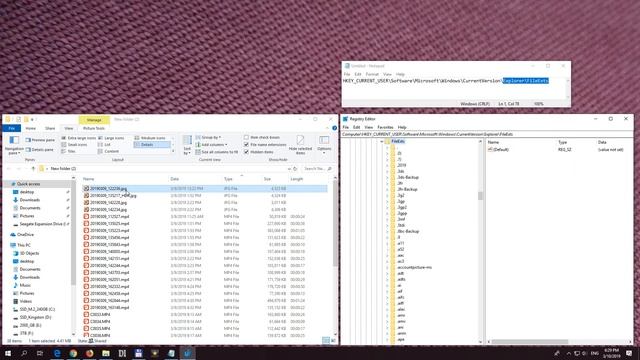Click Registry tree vertical scrollbar thumb

480,196
